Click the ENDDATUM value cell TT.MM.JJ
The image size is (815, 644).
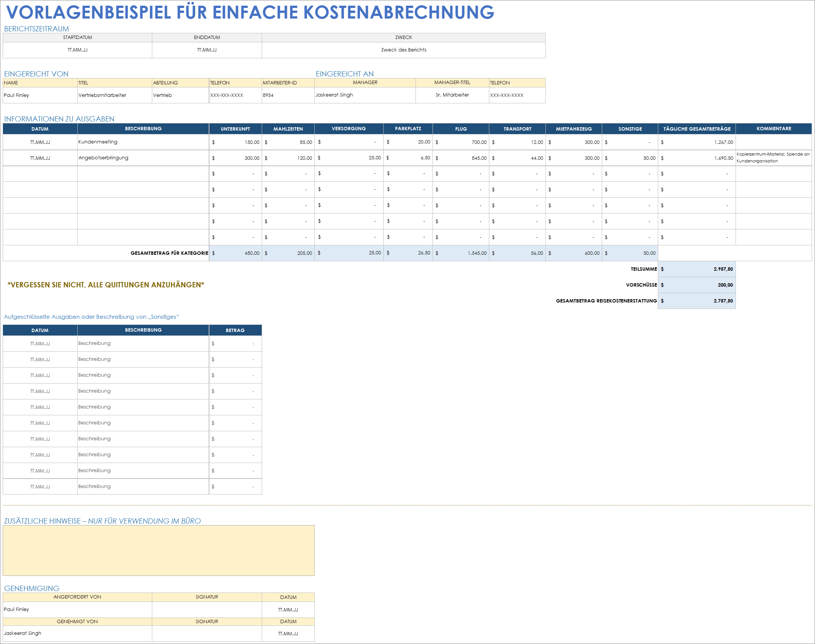(x=207, y=50)
